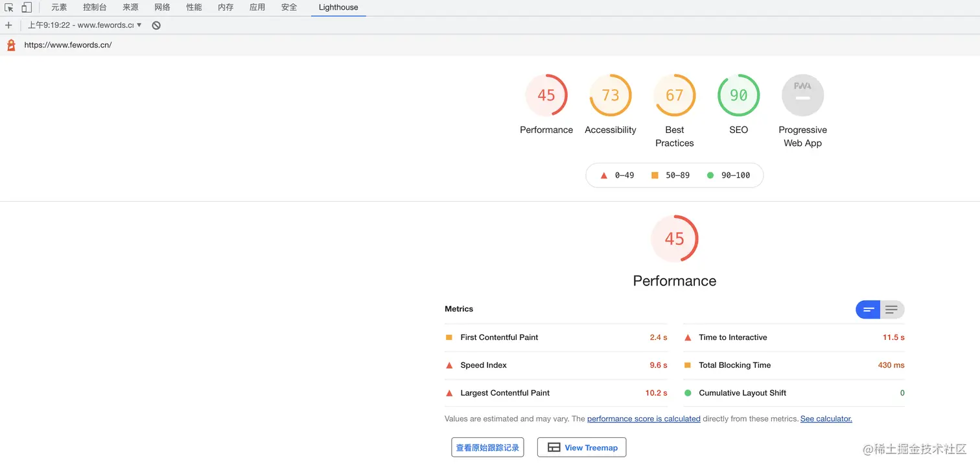Click the 10.2 s metric value
This screenshot has width=980, height=469.
657,393
